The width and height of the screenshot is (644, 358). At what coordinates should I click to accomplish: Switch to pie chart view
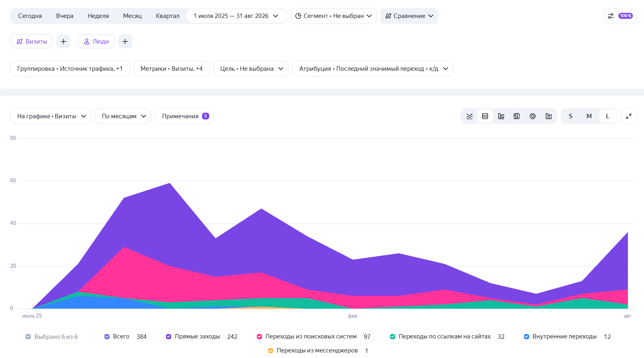(533, 116)
